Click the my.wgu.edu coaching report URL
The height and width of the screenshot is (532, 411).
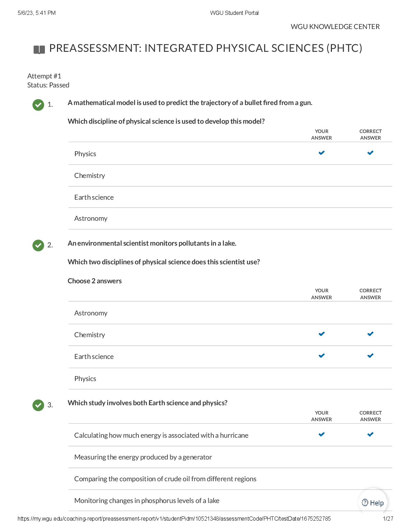174,519
